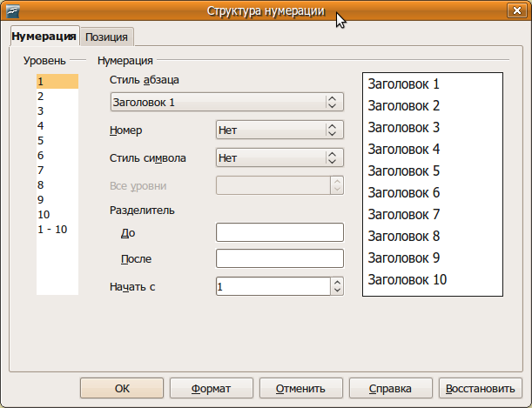Click the Начать с number field
Viewport: 532px width, 408px height.
click(x=273, y=287)
